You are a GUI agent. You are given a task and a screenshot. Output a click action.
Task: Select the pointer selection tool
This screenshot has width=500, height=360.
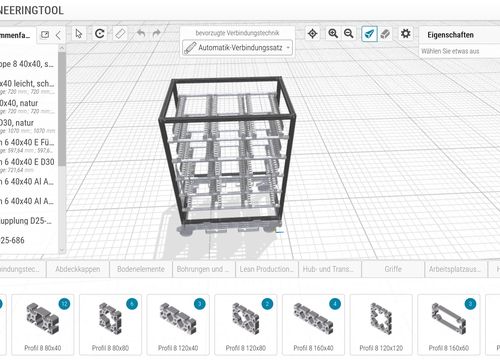[x=79, y=34]
